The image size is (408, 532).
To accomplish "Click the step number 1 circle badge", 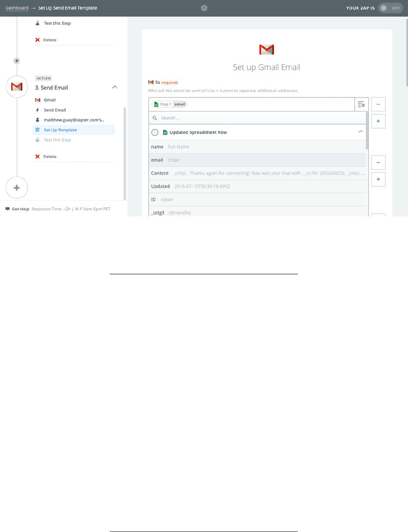I will click(x=155, y=132).
